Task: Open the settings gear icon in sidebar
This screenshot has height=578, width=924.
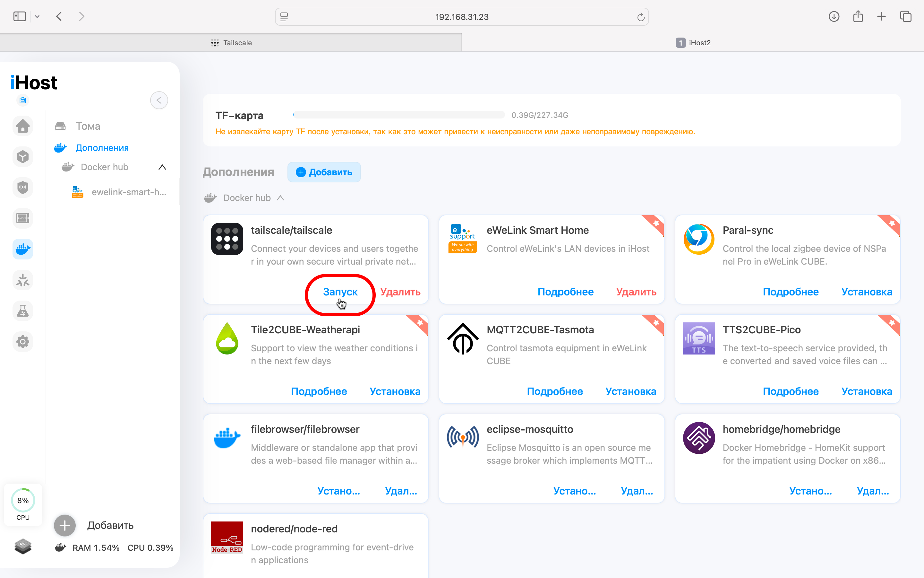Action: [23, 341]
